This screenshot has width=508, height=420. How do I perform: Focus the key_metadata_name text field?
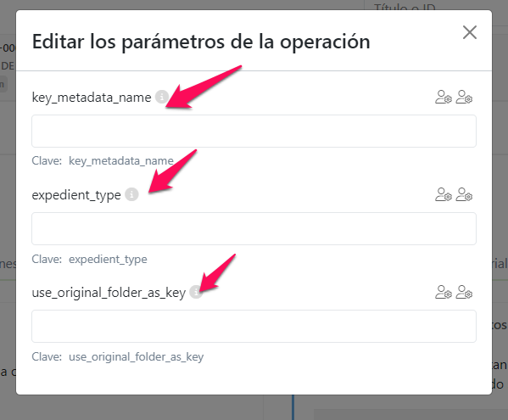254,131
